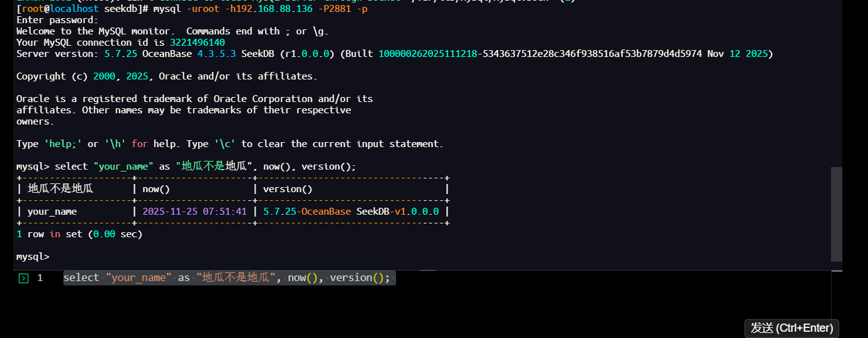Click the empty mysql> prompt at the bottom
The height and width of the screenshot is (338, 868).
click(33, 257)
